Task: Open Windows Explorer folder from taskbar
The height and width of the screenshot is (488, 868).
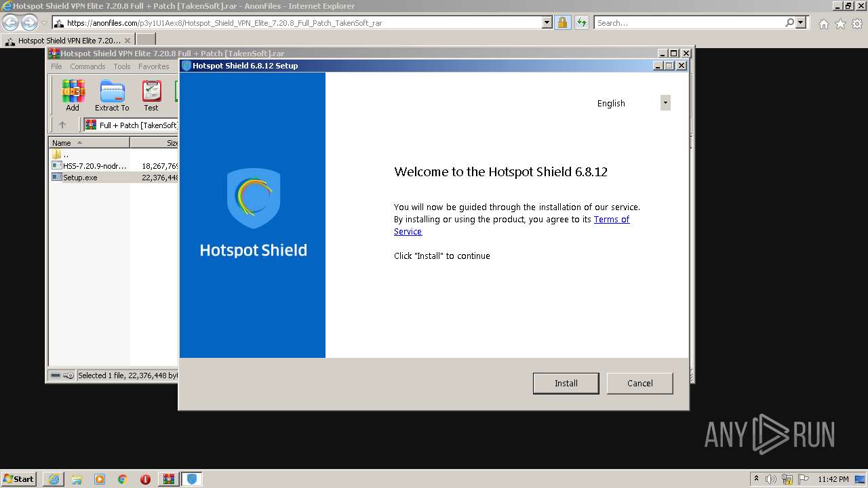Action: (x=77, y=479)
